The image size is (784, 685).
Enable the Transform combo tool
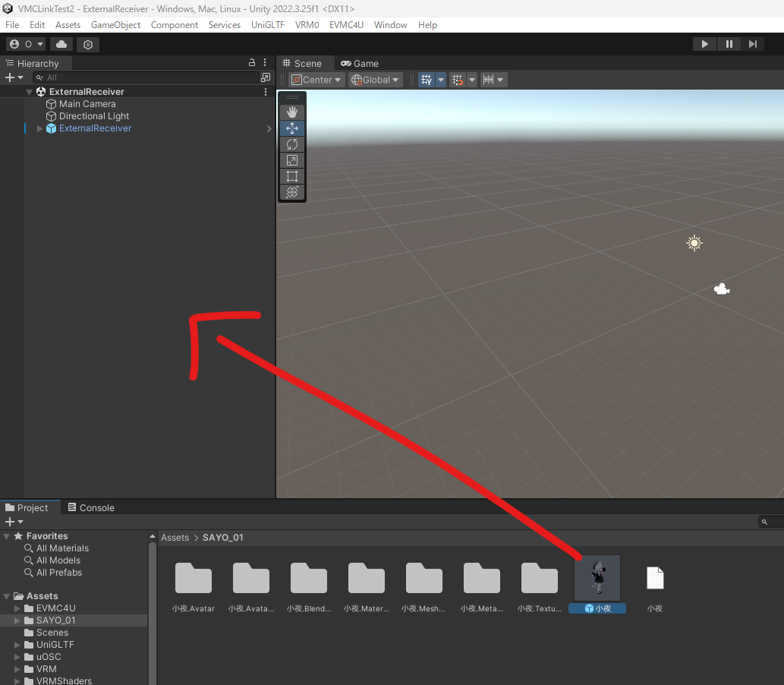coord(292,191)
